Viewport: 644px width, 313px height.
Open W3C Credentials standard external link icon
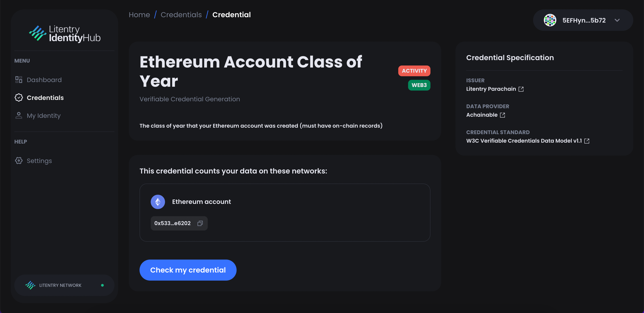[587, 141]
